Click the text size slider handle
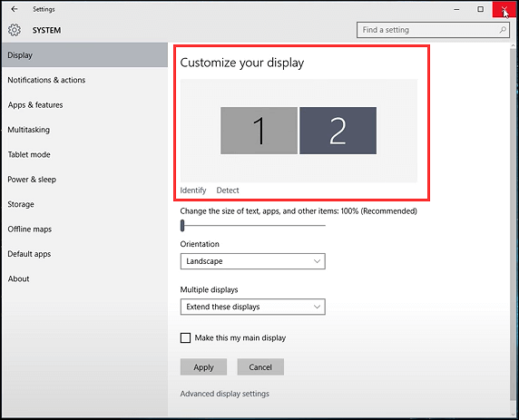The height and width of the screenshot is (420, 519). 182,225
